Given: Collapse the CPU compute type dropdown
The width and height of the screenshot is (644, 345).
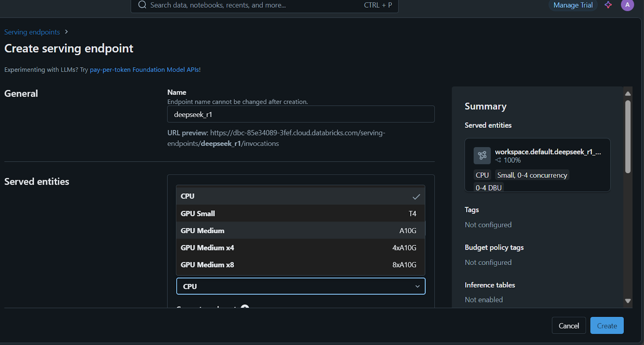Looking at the screenshot, I should click(301, 286).
